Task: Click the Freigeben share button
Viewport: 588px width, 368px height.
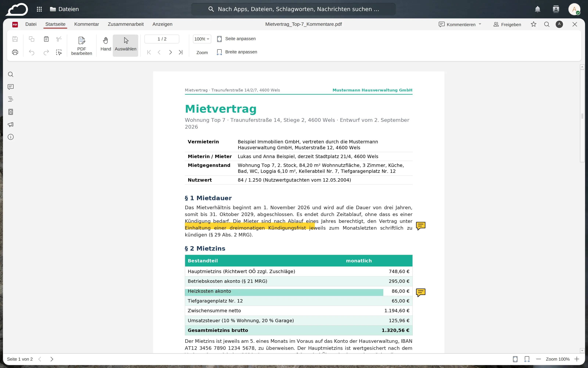Action: tap(507, 24)
